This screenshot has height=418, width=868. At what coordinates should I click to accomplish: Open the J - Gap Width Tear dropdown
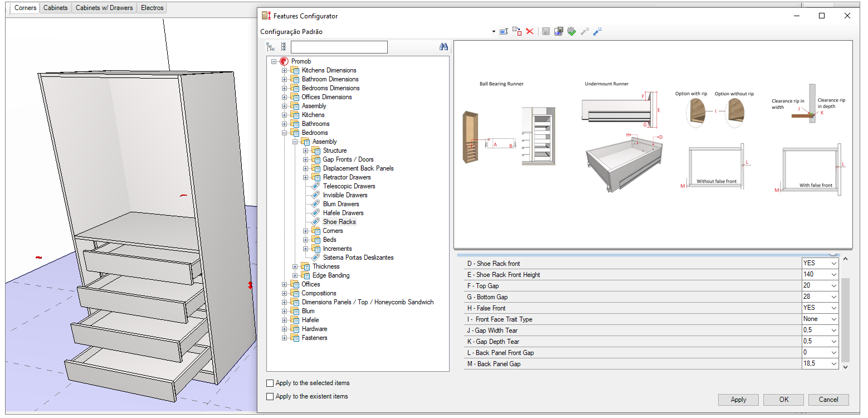tap(833, 330)
